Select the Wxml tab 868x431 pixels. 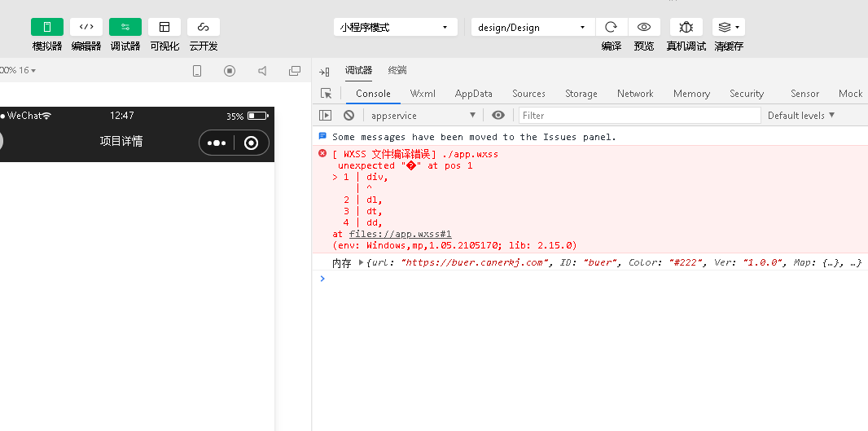(423, 94)
